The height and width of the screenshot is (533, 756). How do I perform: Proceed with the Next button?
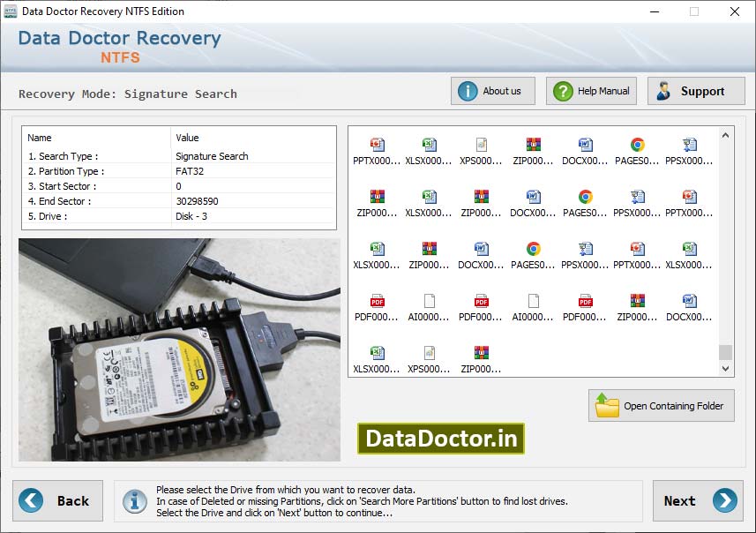[698, 500]
